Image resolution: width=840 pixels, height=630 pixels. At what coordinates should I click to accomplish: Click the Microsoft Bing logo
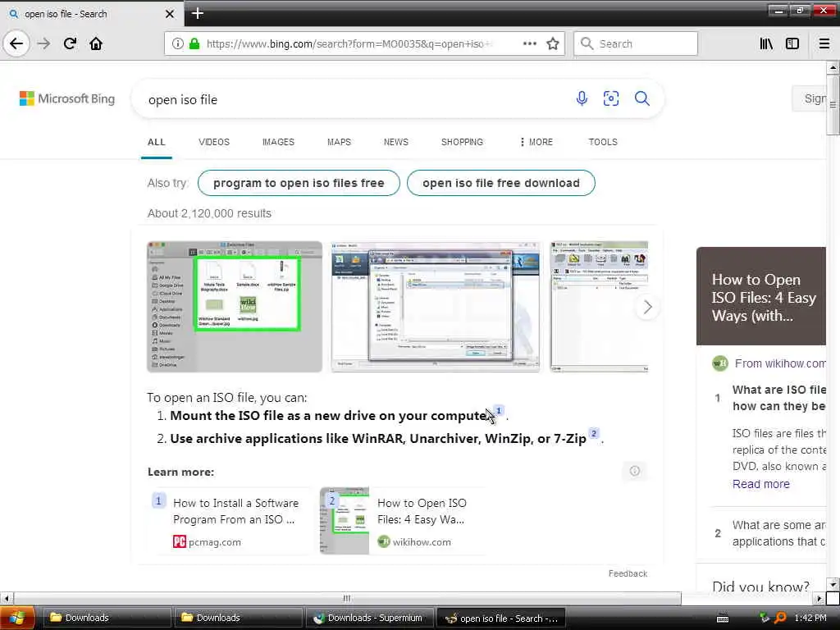click(x=67, y=98)
